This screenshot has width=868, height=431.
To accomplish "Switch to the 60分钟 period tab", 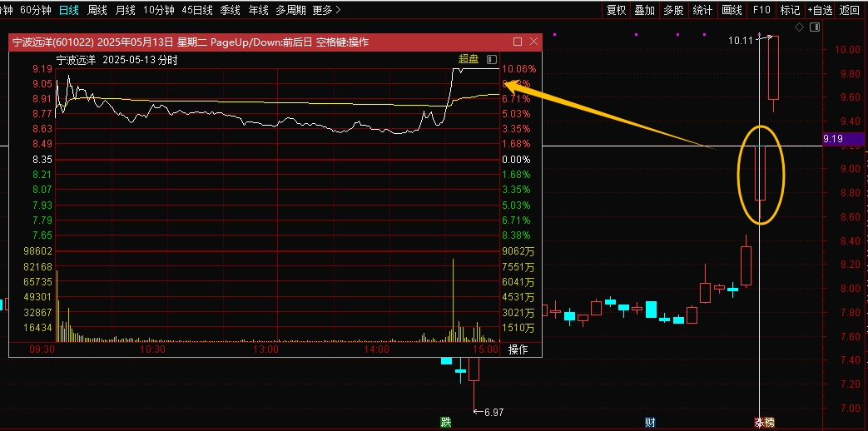I will [35, 9].
